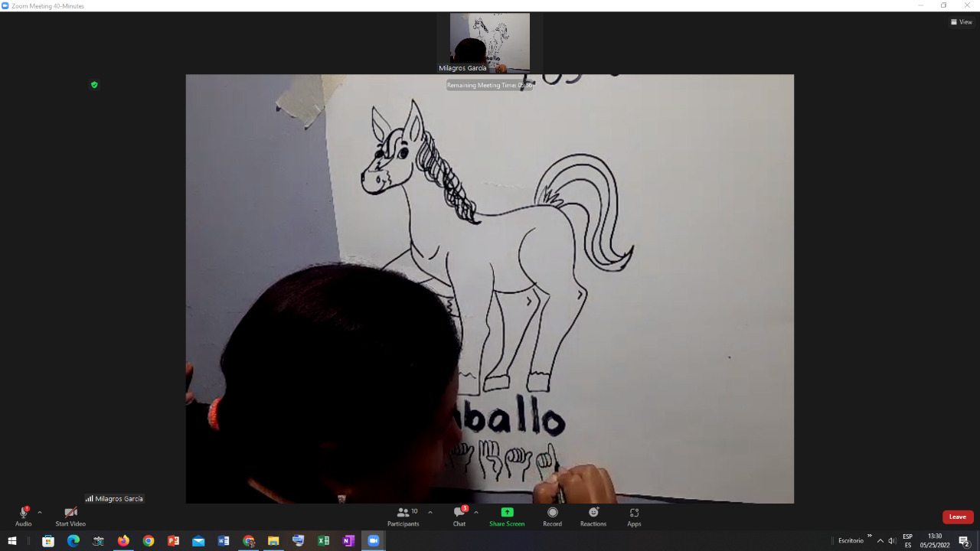Open the Escritorio toolbar on the taskbar
Image resolution: width=980 pixels, height=551 pixels.
point(851,541)
